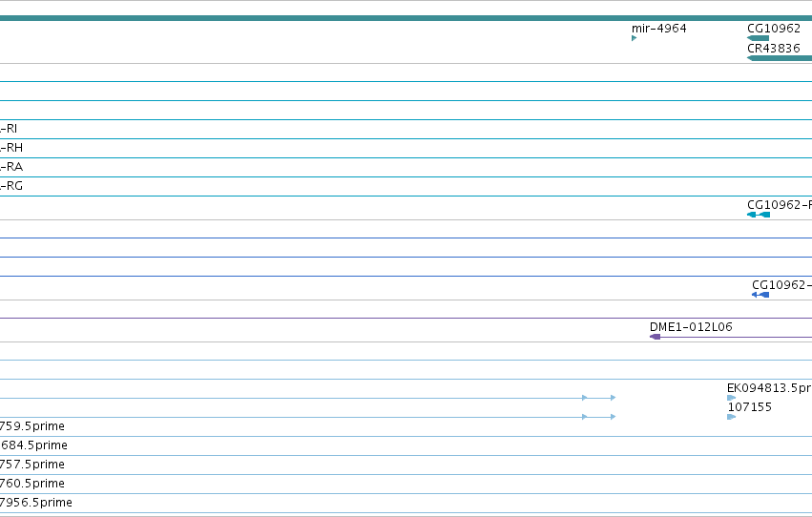The image size is (812, 517).
Task: Click the CR43836 gene label
Action: (774, 48)
